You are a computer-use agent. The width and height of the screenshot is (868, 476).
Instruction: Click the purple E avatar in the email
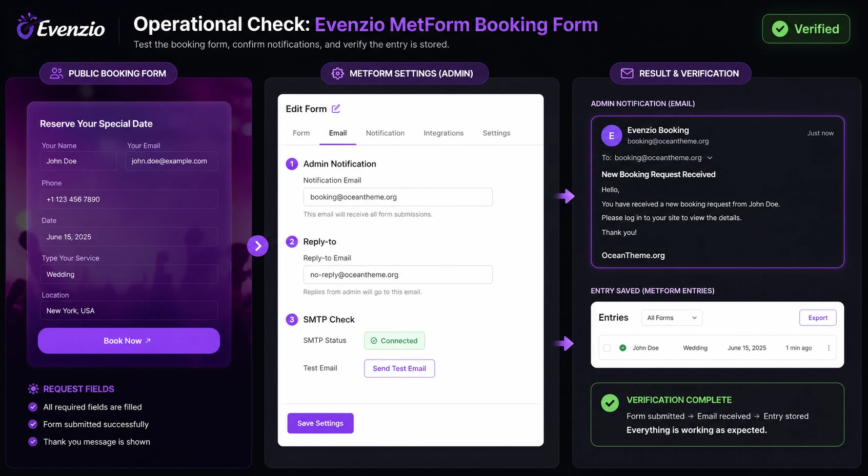coord(611,136)
